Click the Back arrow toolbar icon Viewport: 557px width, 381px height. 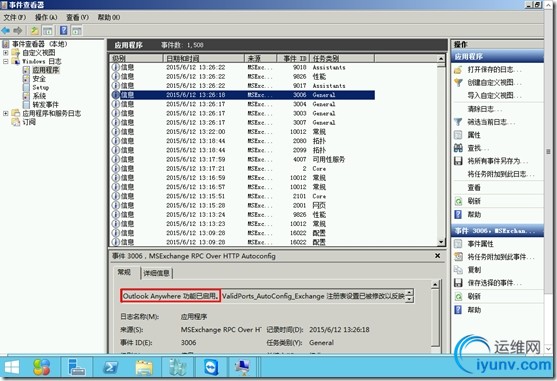[6, 31]
